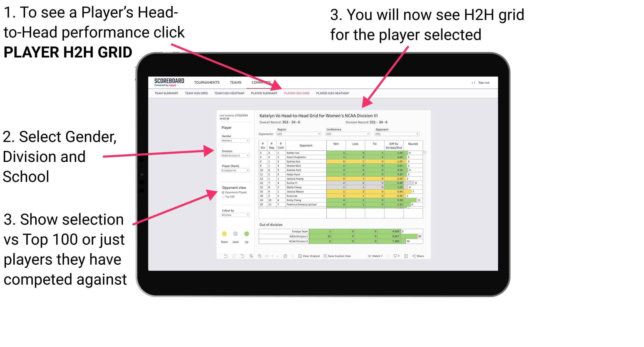
Task: Select Opponents Played radio button
Action: pos(223,192)
